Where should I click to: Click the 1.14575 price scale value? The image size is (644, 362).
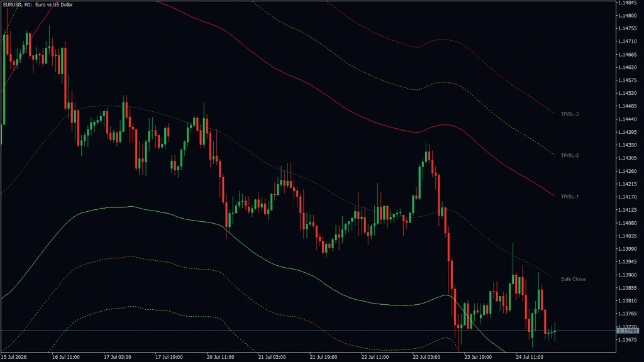click(628, 80)
